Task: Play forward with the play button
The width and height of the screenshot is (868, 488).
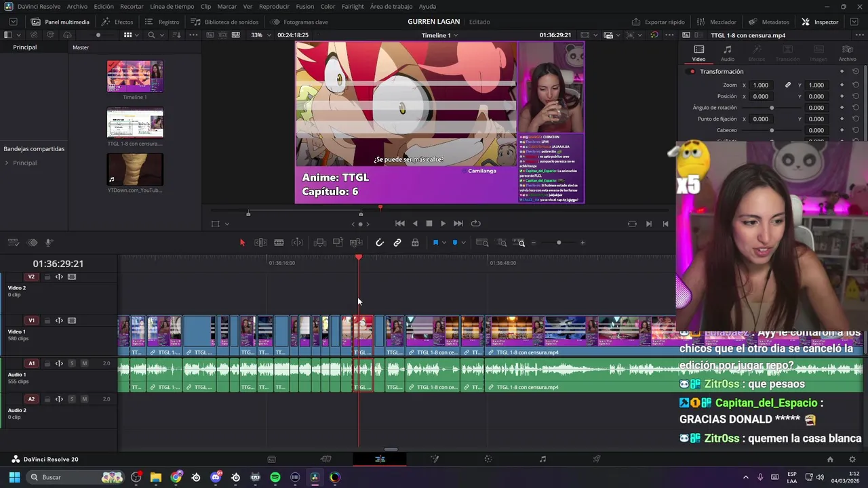Action: click(x=443, y=224)
